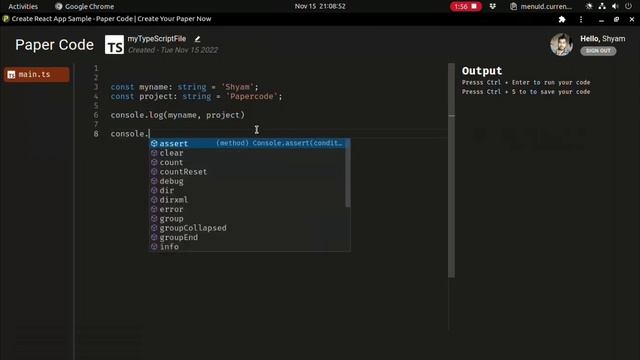
Task: Select the groupEnd autocomplete suggestion
Action: click(247, 238)
